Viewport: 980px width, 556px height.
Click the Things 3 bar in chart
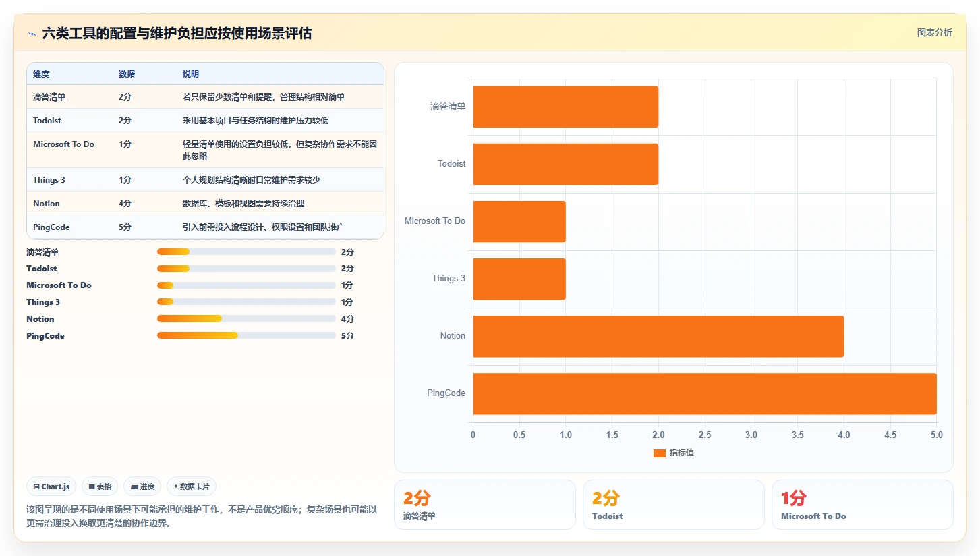(x=519, y=279)
